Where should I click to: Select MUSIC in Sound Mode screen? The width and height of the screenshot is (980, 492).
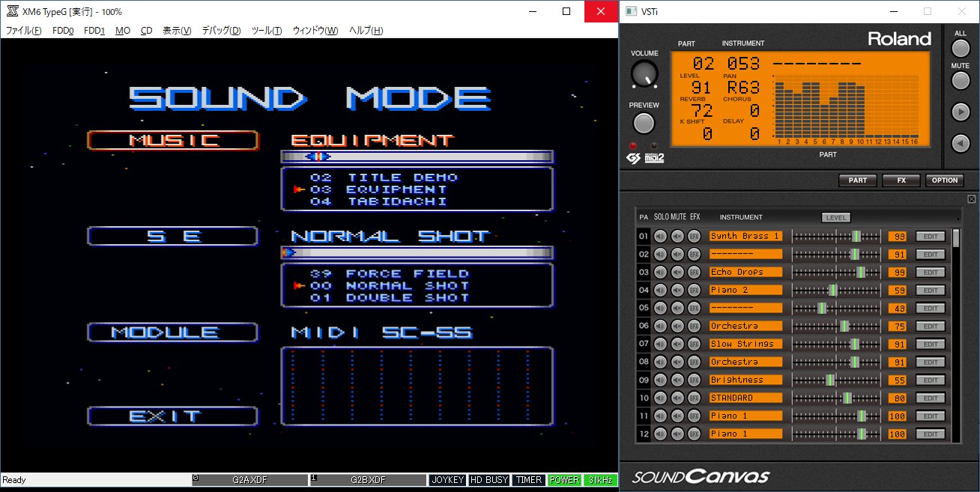click(173, 140)
